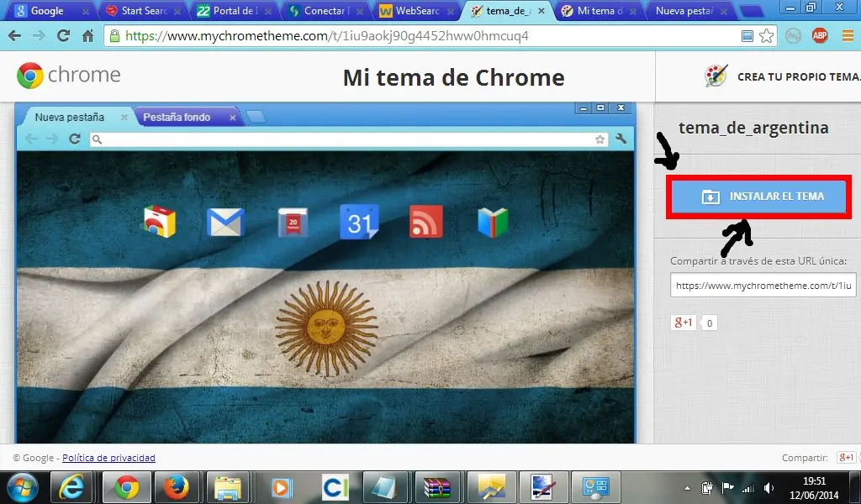Click the star in the preview address bar
Image resolution: width=861 pixels, height=504 pixels.
pos(600,139)
